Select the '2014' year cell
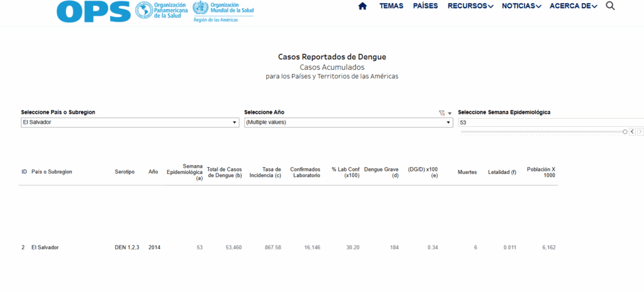Screen dimensions: 644x292 click(x=155, y=247)
